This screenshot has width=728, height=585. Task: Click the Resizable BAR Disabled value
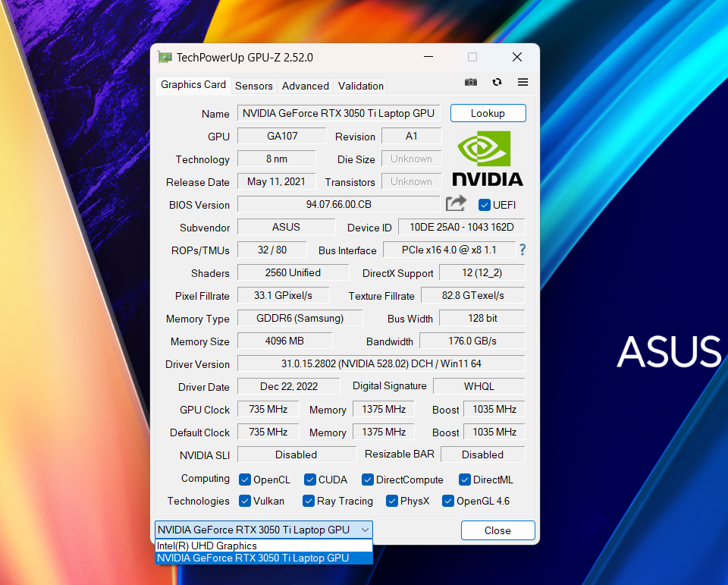click(x=482, y=454)
